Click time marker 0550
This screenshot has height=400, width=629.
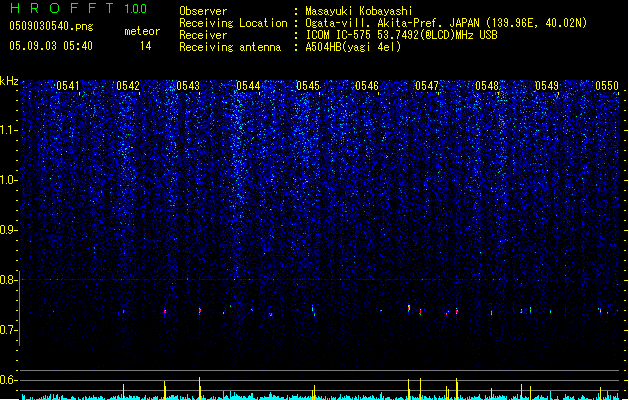(x=607, y=86)
